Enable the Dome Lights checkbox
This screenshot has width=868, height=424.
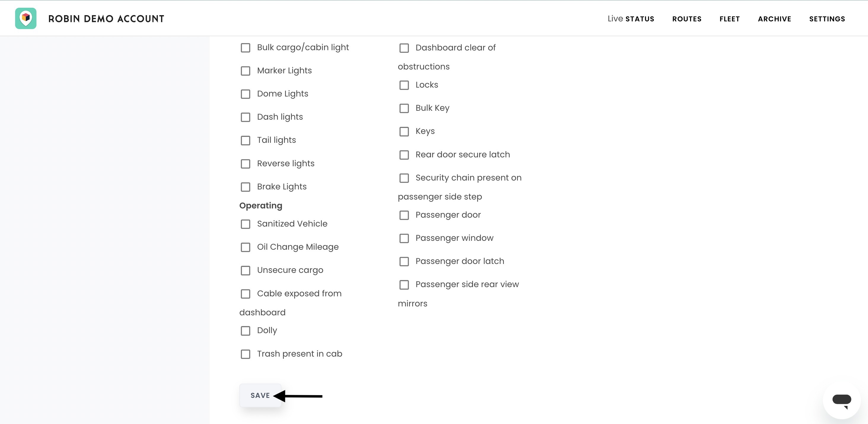click(246, 94)
